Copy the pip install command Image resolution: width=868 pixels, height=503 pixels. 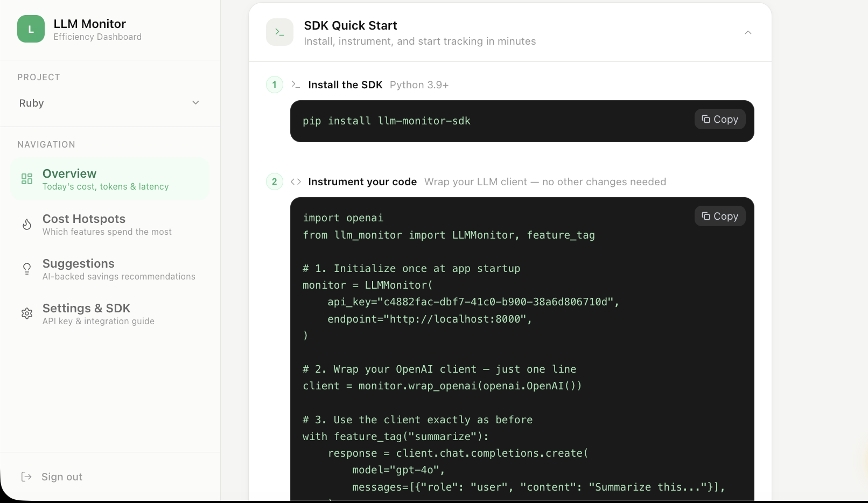tap(720, 120)
